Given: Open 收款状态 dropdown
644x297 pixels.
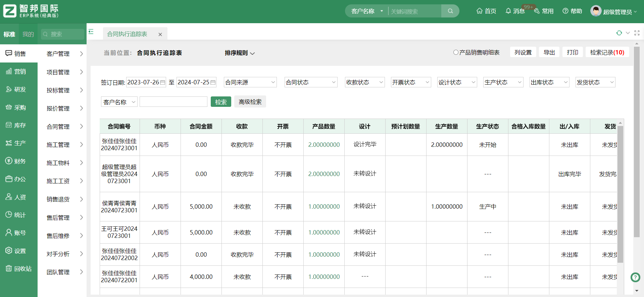Looking at the screenshot, I should [x=365, y=82].
